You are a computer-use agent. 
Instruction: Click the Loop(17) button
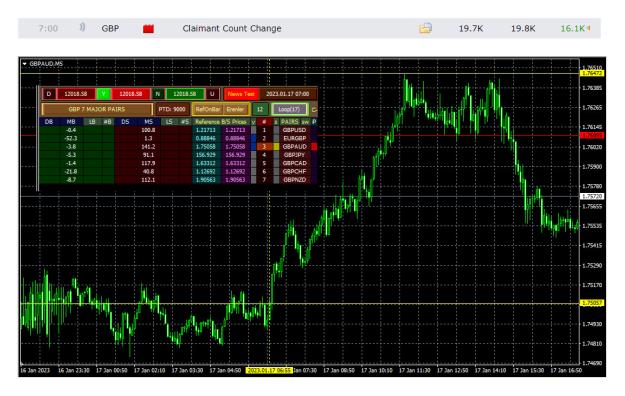click(x=289, y=109)
